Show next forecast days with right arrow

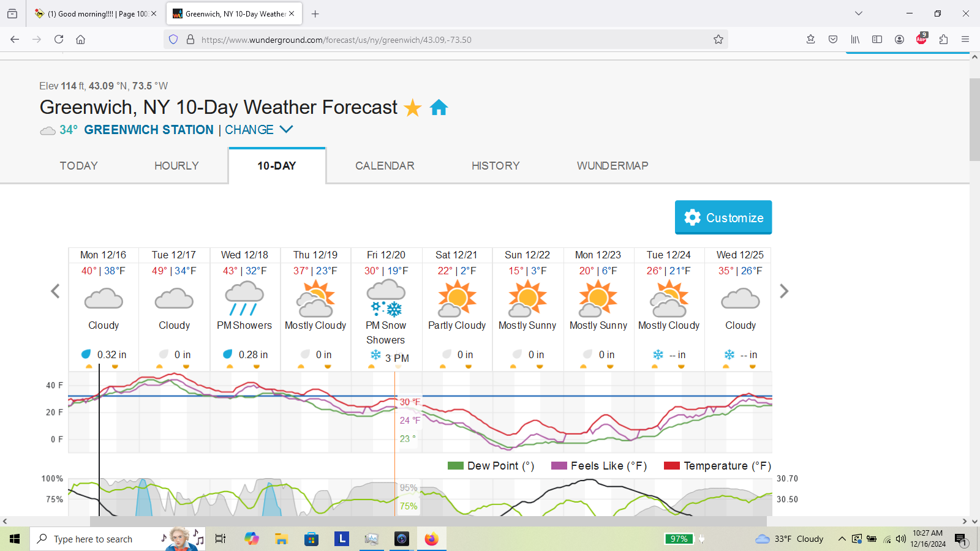tap(784, 291)
